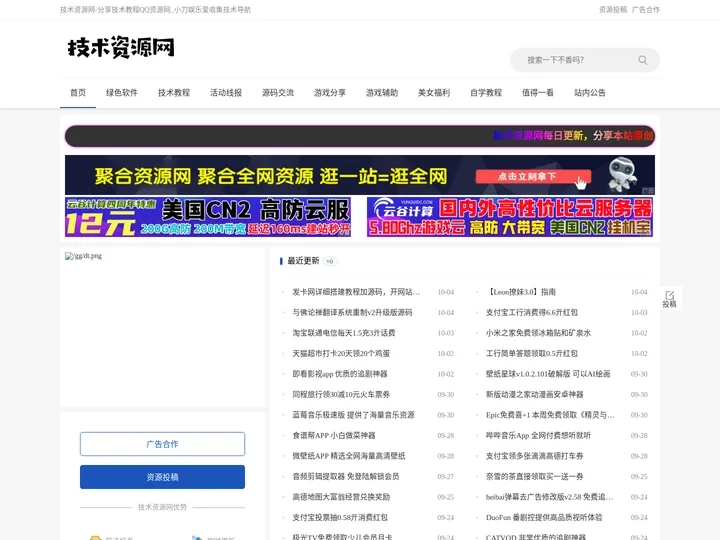This screenshot has width=720, height=540.
Task: Click the +0 badge beside 最近更新
Action: pyautogui.click(x=330, y=261)
